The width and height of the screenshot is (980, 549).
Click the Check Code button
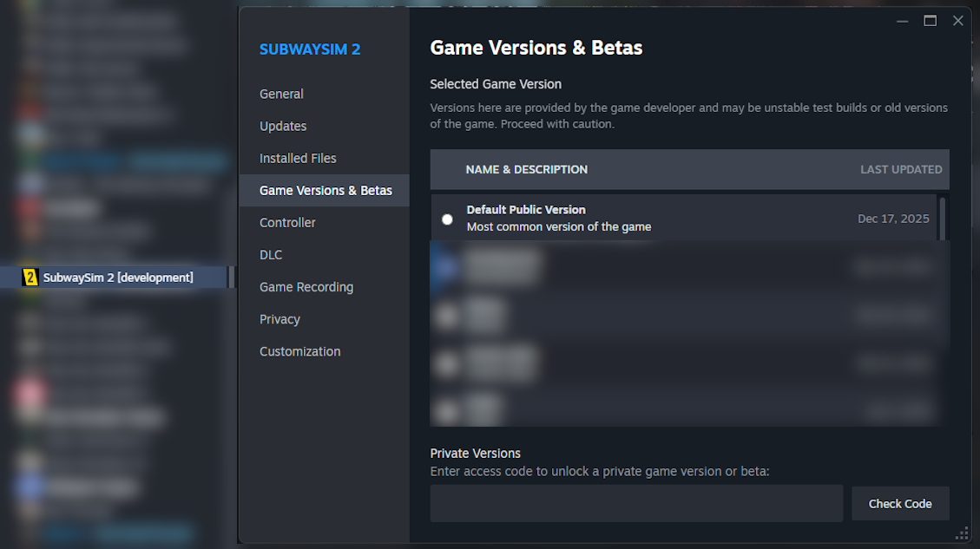point(900,503)
